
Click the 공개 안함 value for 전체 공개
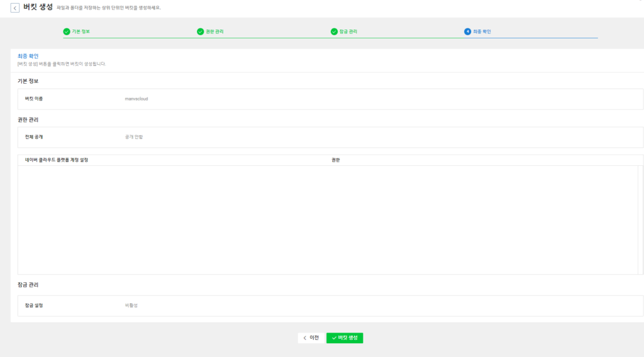[x=134, y=136]
